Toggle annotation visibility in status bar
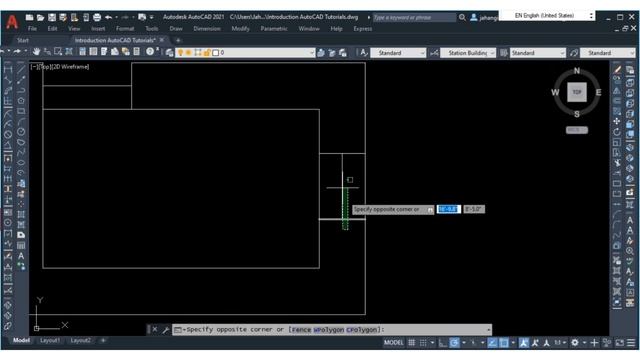 click(x=524, y=343)
